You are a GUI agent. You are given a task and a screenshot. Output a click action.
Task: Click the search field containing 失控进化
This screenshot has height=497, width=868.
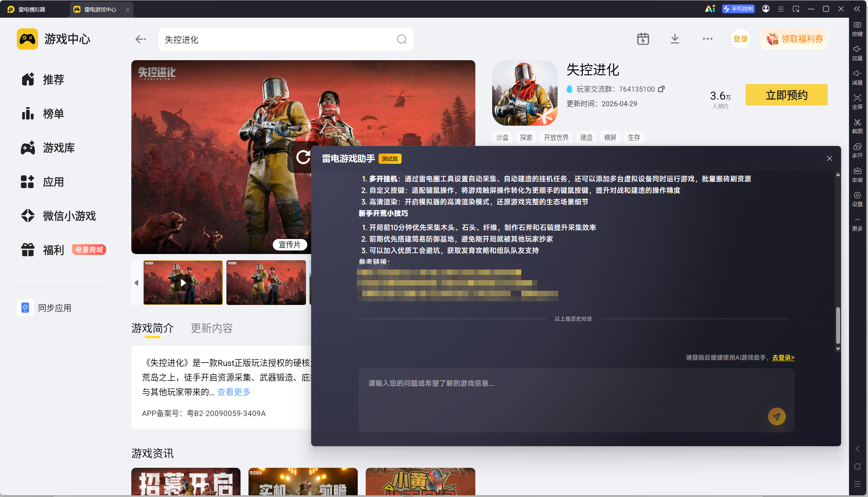point(286,39)
